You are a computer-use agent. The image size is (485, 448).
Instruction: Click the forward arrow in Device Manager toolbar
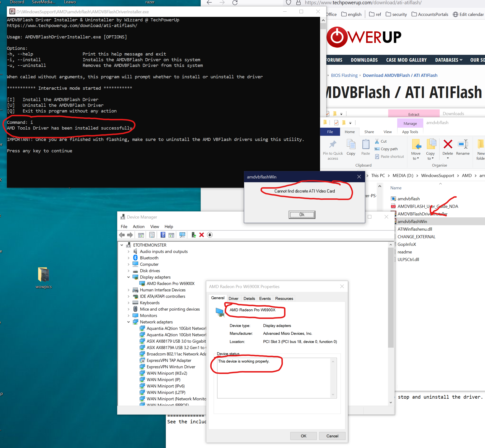pyautogui.click(x=130, y=235)
